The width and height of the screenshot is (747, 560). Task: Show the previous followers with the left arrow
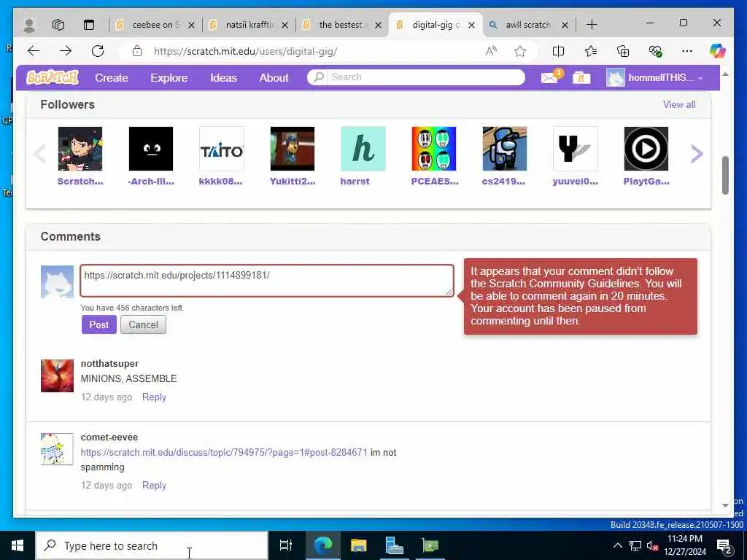click(39, 153)
